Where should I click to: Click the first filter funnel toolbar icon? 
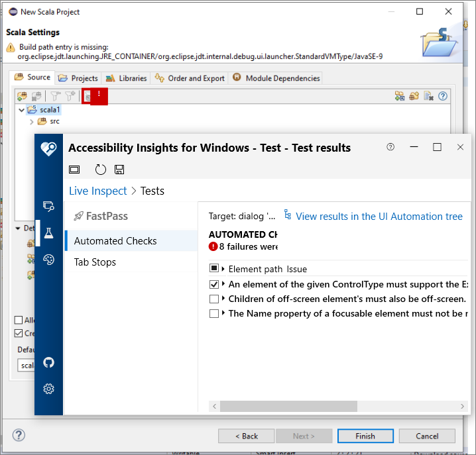pos(55,96)
